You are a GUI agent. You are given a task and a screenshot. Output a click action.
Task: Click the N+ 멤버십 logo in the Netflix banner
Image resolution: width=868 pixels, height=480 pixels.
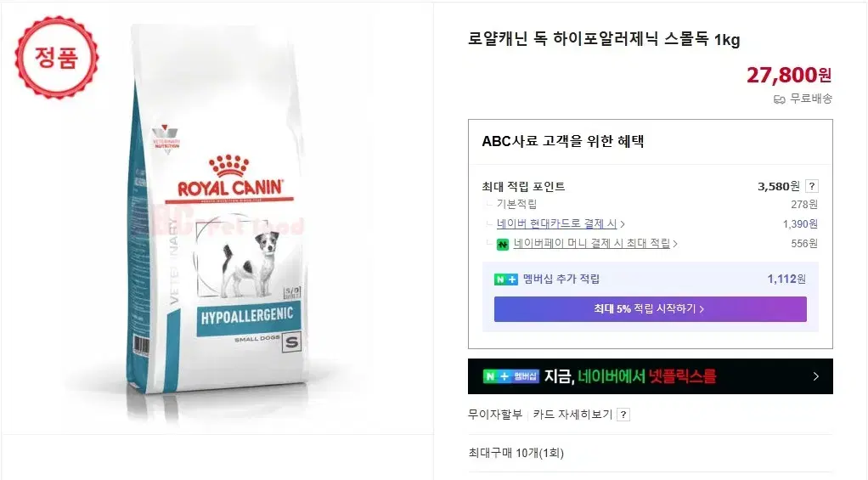coord(510,376)
